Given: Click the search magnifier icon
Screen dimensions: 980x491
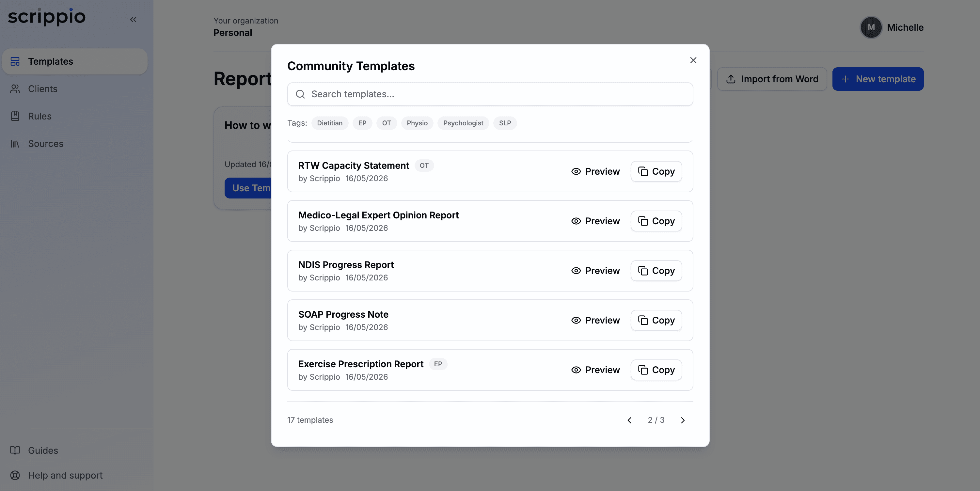Looking at the screenshot, I should click(301, 94).
